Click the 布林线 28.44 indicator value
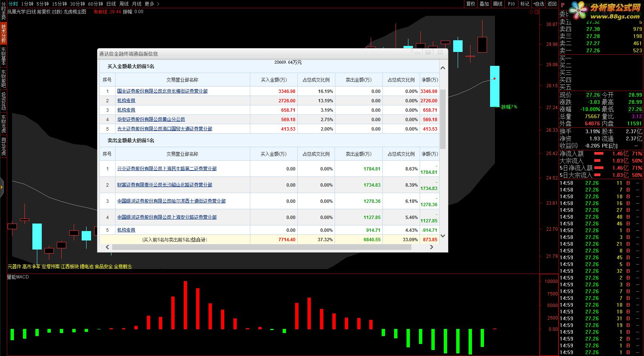Viewport: 644px width, 356px height. (107, 12)
